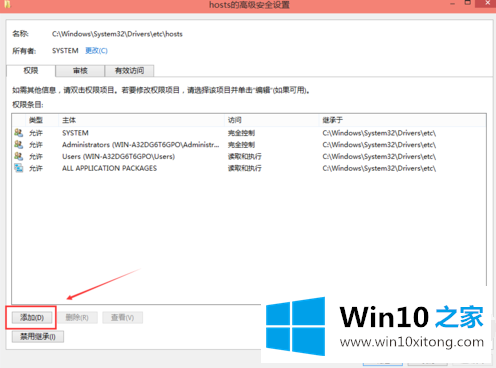The height and width of the screenshot is (368, 496).
Task: Click the folder icon in title bar
Action: (x=7, y=4)
